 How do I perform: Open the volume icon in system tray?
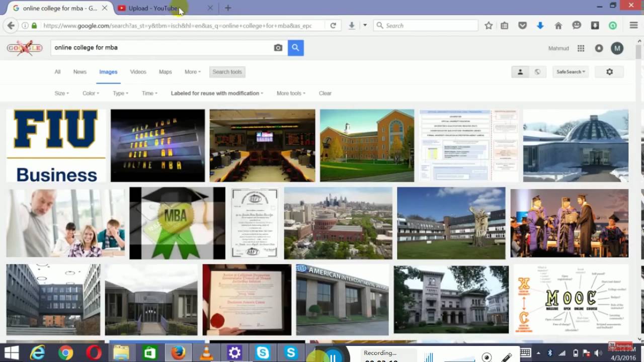598,353
